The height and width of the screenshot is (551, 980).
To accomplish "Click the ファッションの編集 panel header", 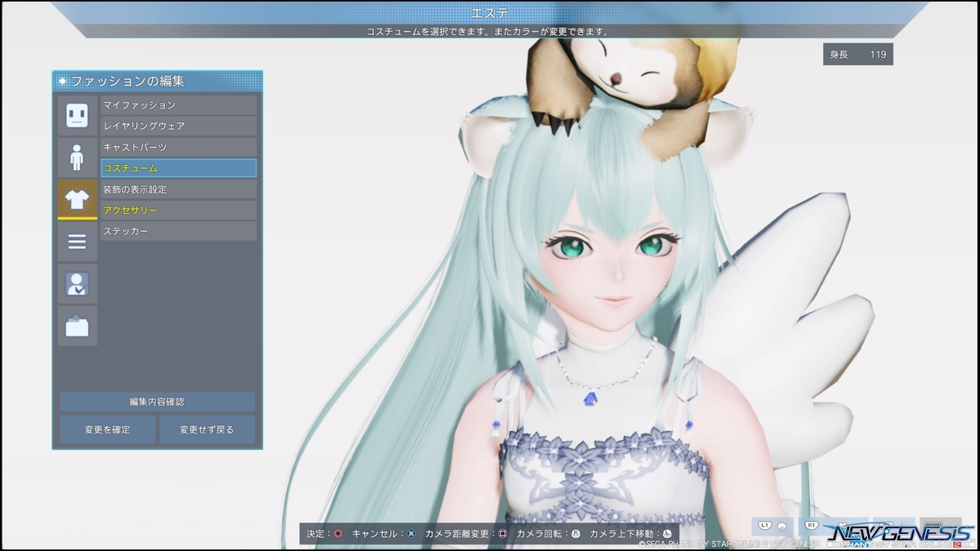I will pyautogui.click(x=158, y=81).
